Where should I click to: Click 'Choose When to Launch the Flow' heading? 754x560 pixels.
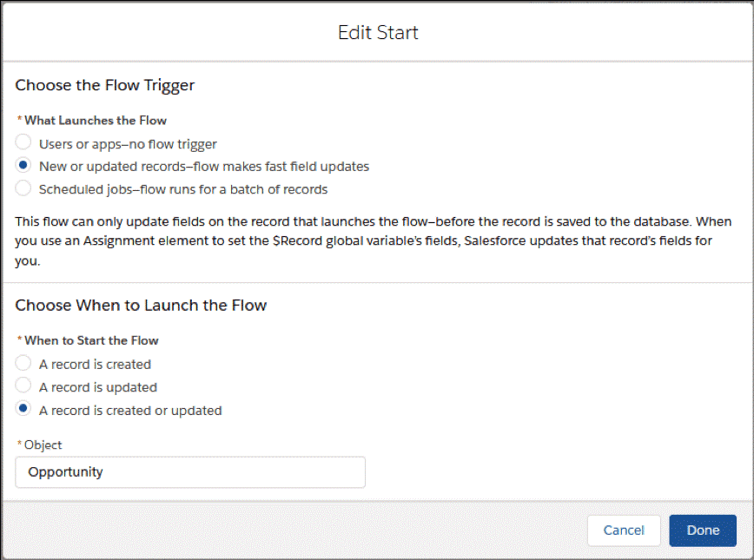point(141,306)
